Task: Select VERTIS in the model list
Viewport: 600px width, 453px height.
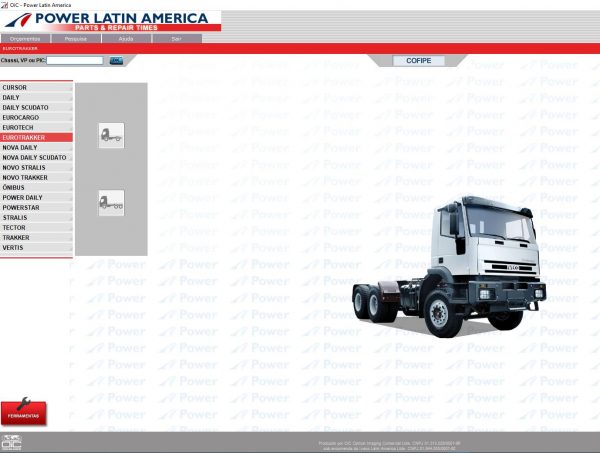Action: tap(36, 248)
